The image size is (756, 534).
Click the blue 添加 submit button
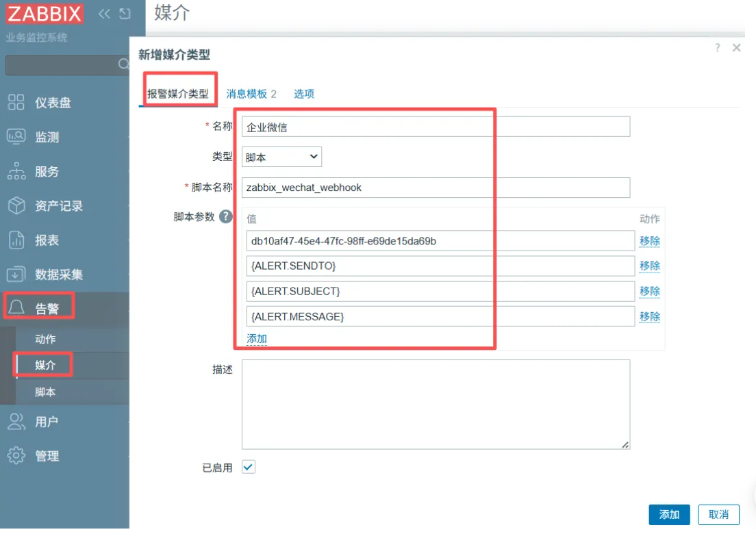tap(669, 514)
